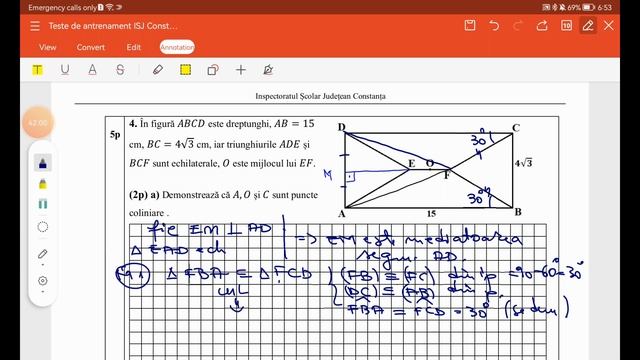Select the eraser tool
640x360 pixels.
coord(158,70)
